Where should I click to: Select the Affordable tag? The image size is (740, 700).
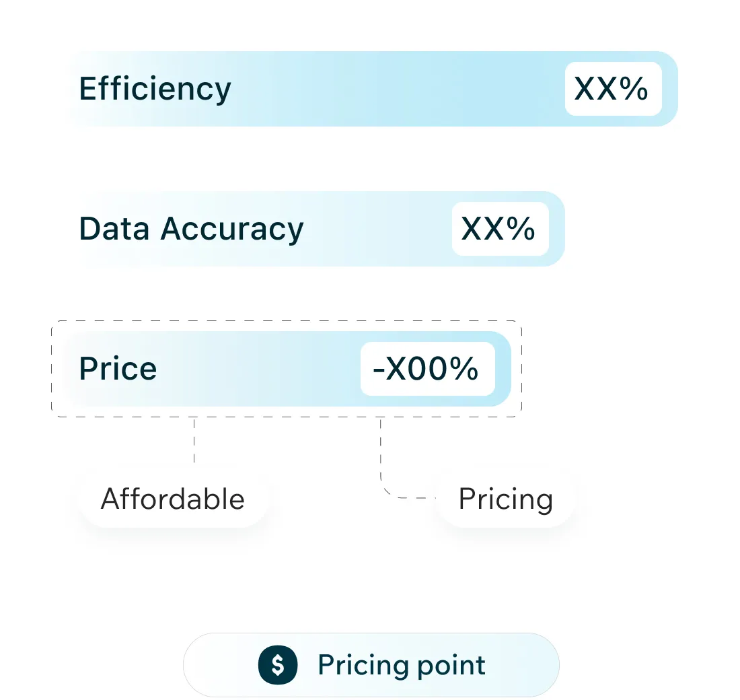[173, 499]
